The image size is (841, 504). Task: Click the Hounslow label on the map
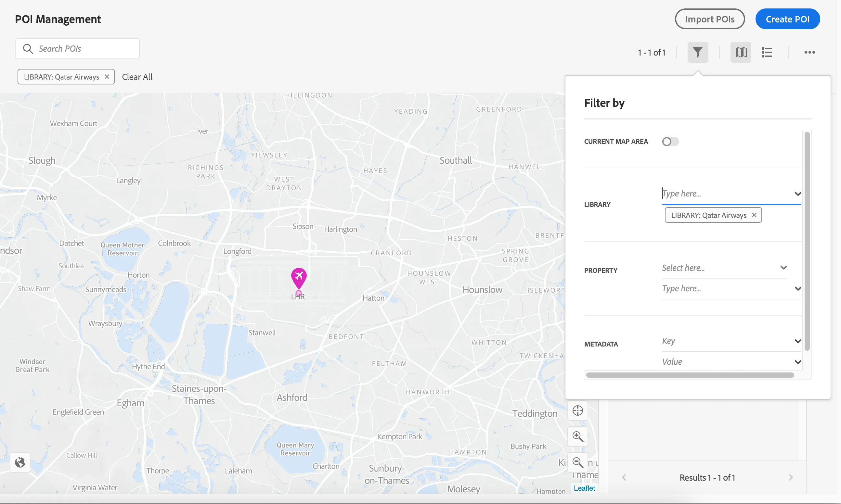482,290
